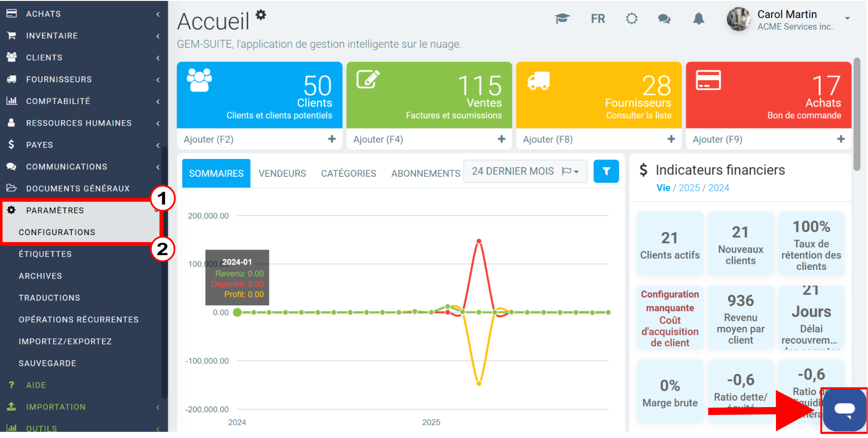868x438 pixels.
Task: Open the support chat bubble widget
Action: [844, 410]
